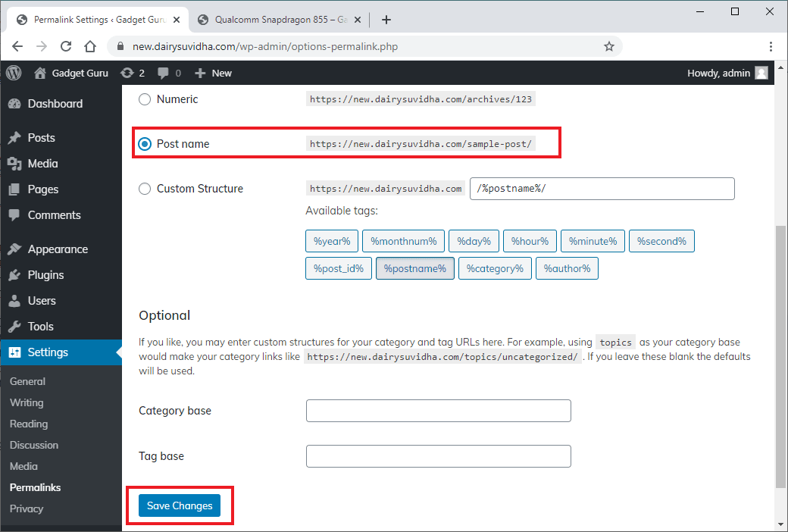
Task: Insert the %category% tag button
Action: click(x=494, y=268)
